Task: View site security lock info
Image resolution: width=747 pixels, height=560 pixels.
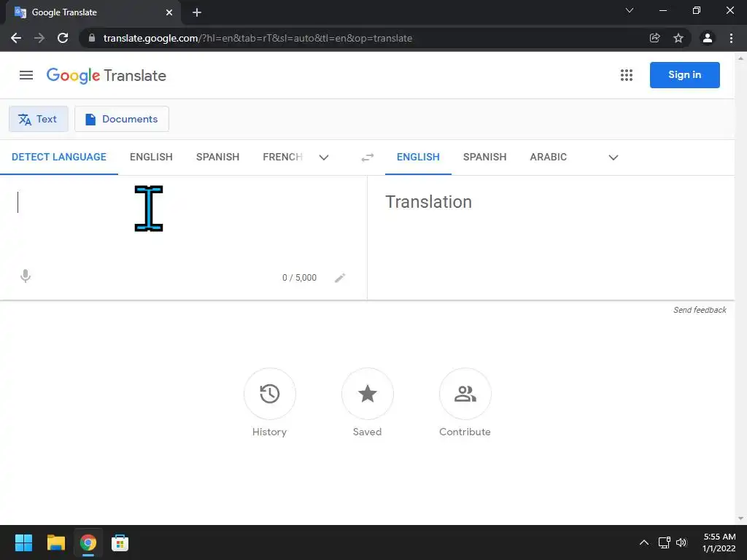Action: coord(92,38)
